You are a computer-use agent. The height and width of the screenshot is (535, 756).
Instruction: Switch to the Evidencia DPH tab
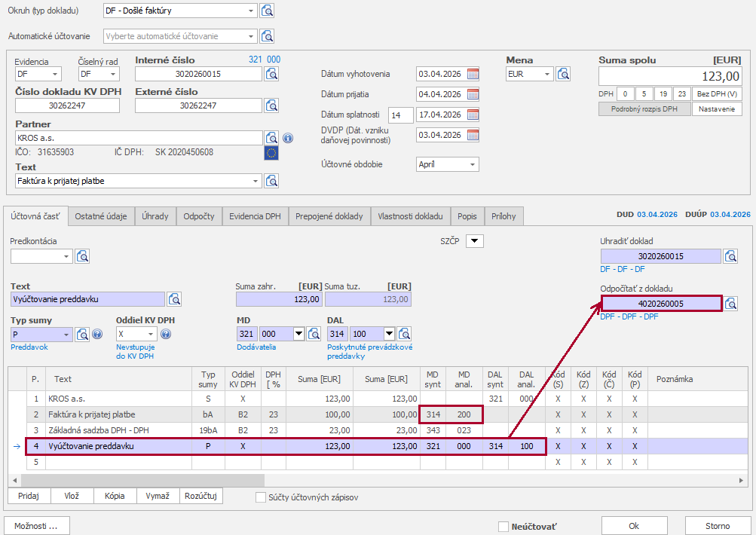255,216
